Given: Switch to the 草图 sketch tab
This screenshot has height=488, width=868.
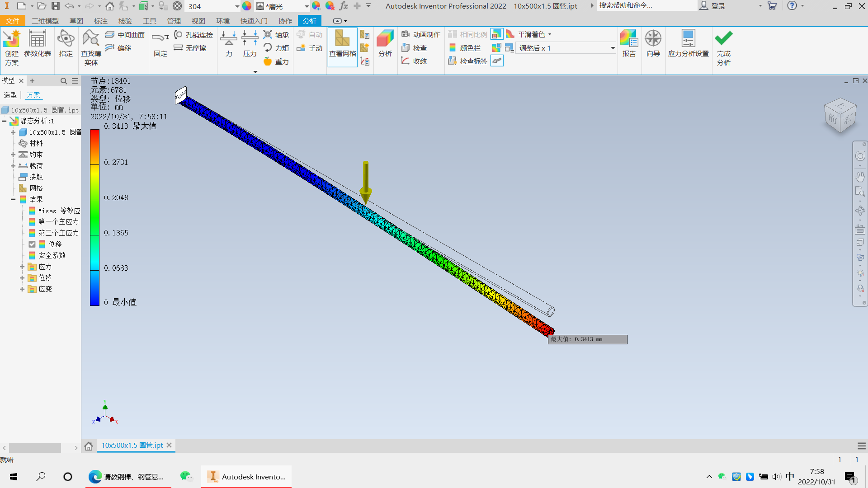Looking at the screenshot, I should (x=76, y=21).
